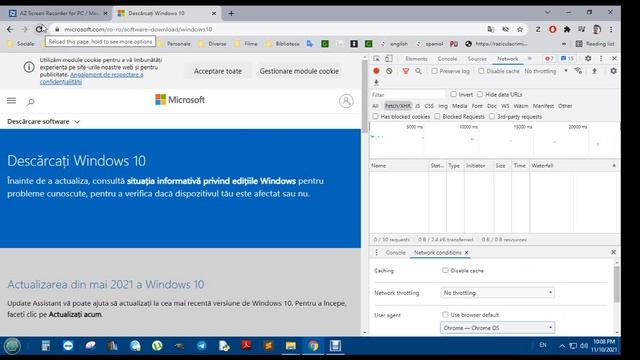Show more DevTools tabs chevron
The height and width of the screenshot is (360, 640).
point(530,59)
